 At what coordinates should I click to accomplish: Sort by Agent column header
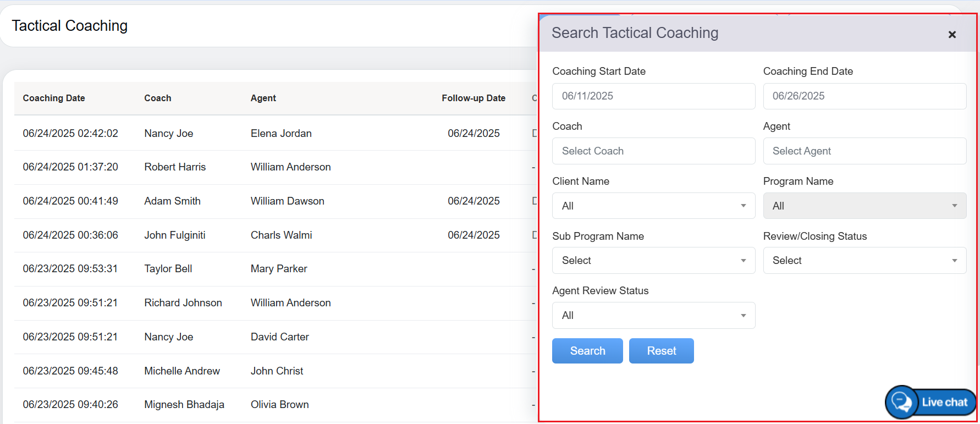[x=263, y=98]
